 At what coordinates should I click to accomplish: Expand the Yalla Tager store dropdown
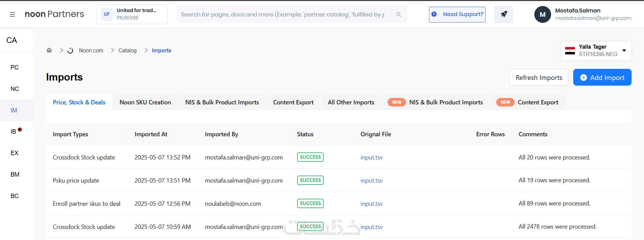pos(624,51)
